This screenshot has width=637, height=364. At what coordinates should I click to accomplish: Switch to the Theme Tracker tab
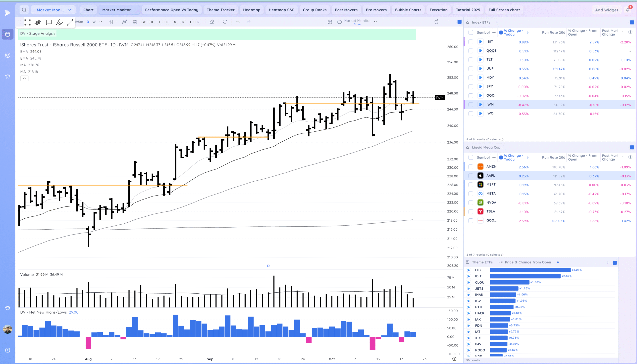click(x=220, y=10)
